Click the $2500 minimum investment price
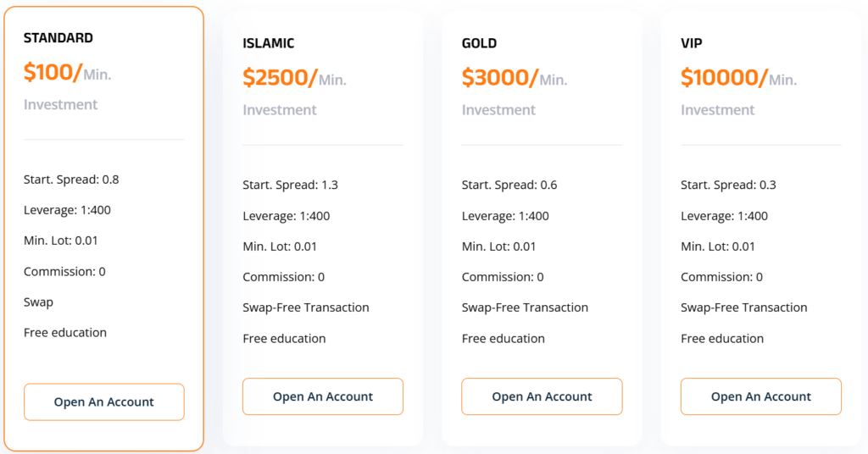Viewport: 868px width, 454px height. [280, 78]
